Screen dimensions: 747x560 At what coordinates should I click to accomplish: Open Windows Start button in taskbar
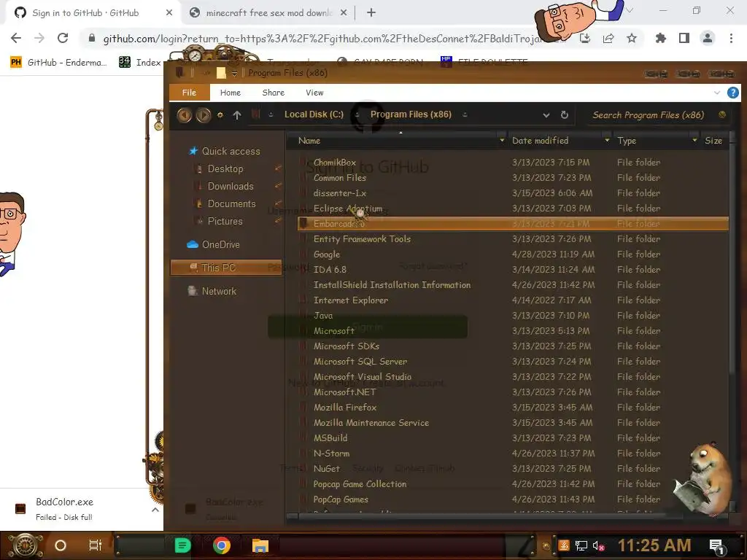pos(26,545)
